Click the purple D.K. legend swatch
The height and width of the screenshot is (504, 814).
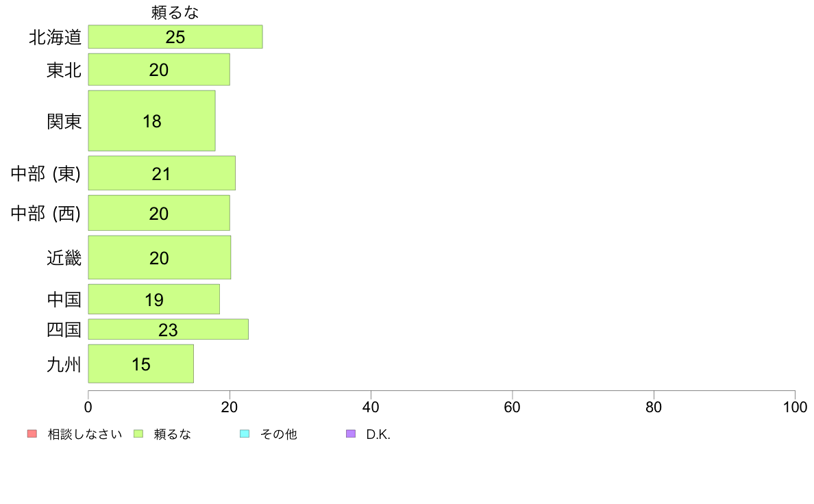pyautogui.click(x=351, y=433)
